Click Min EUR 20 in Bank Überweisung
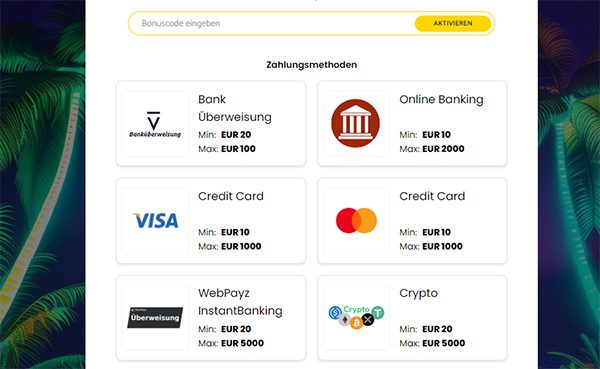600x369 pixels. [x=225, y=135]
